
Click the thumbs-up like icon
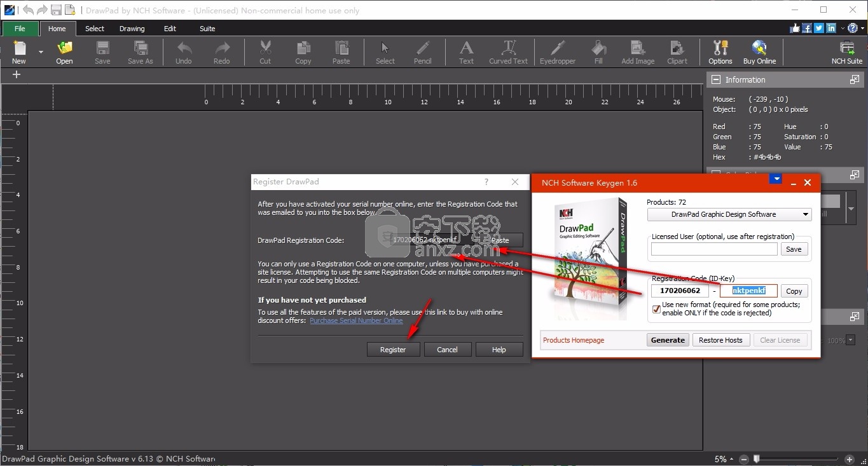coord(795,28)
